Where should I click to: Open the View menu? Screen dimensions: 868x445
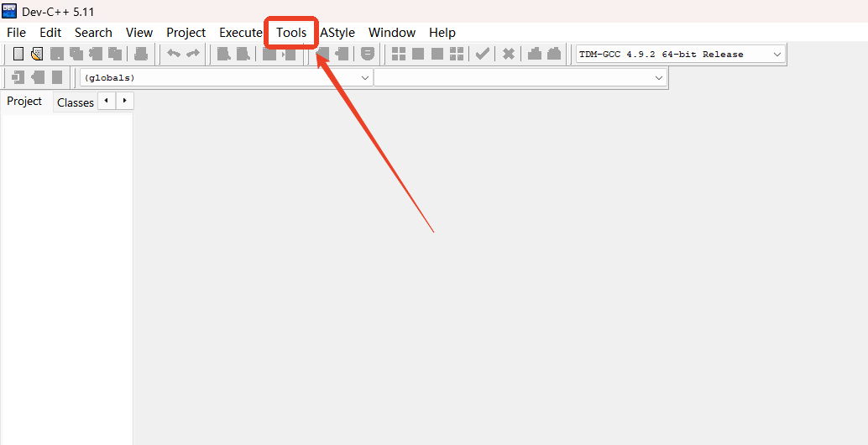click(139, 33)
